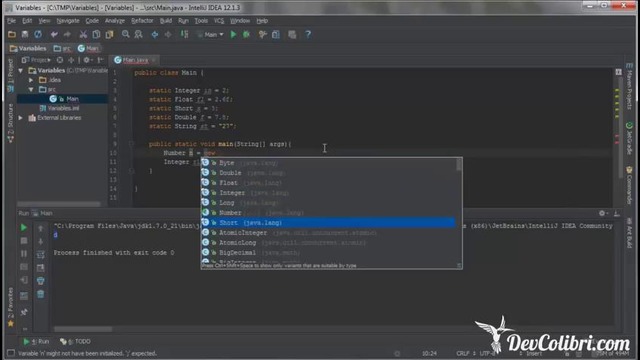
Task: Choose AtomicInteger from the completion popup
Action: [x=329, y=233]
